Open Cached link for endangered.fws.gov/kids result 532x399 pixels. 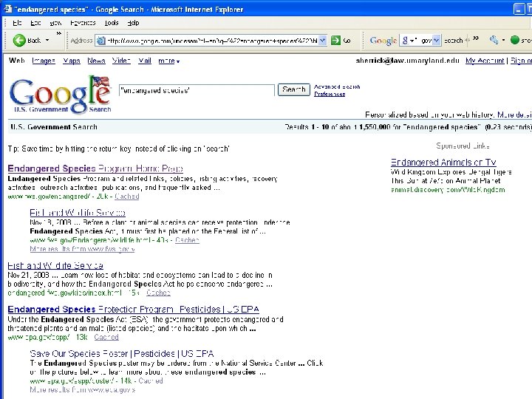coord(158,293)
